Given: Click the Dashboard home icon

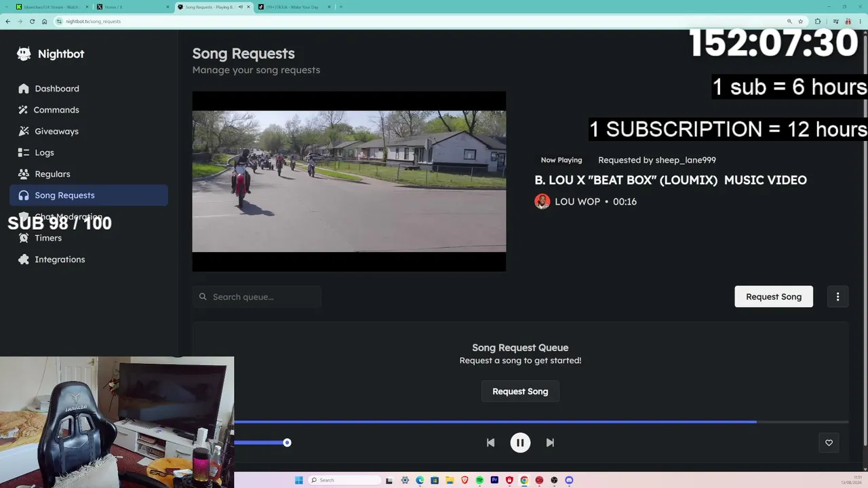Looking at the screenshot, I should 24,89.
